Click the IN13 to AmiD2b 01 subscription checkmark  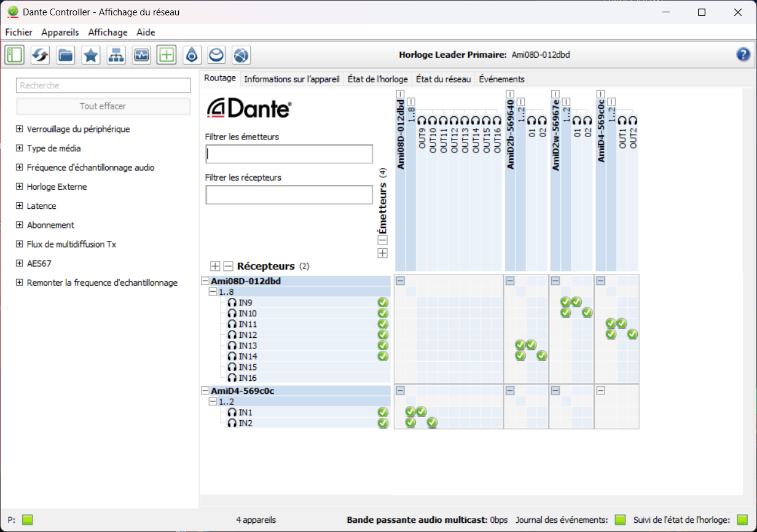pos(531,345)
